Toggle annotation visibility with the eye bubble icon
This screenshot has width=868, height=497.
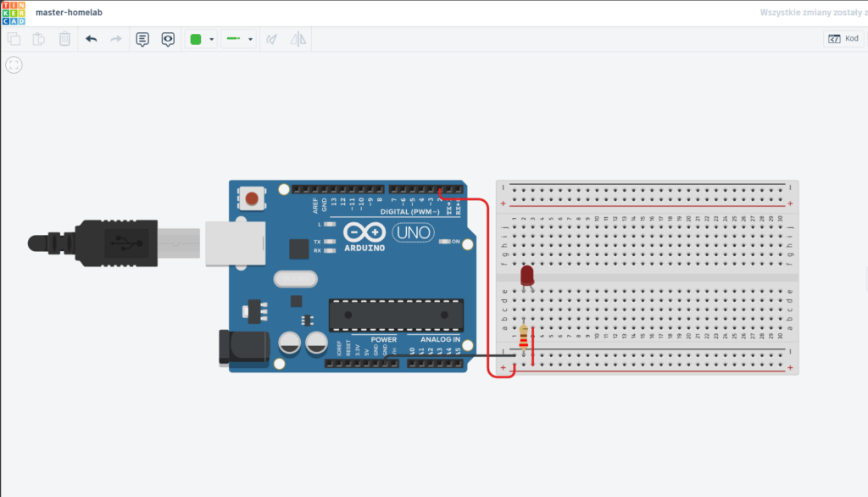167,38
